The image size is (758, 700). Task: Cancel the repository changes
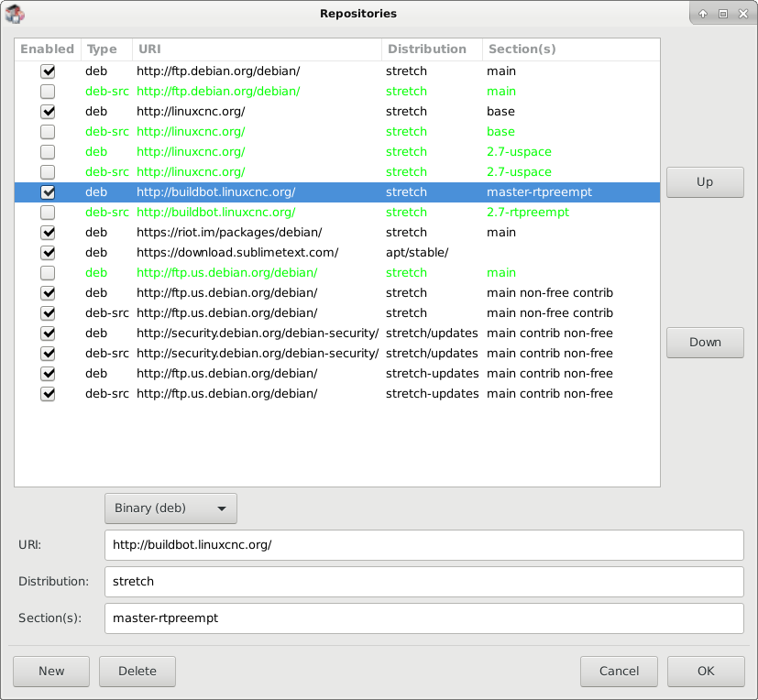tap(619, 671)
